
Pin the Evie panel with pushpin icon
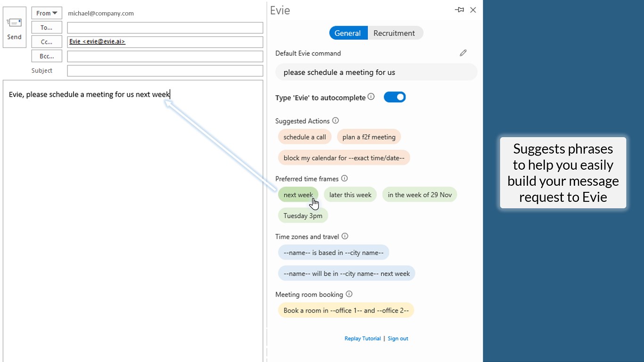point(459,10)
